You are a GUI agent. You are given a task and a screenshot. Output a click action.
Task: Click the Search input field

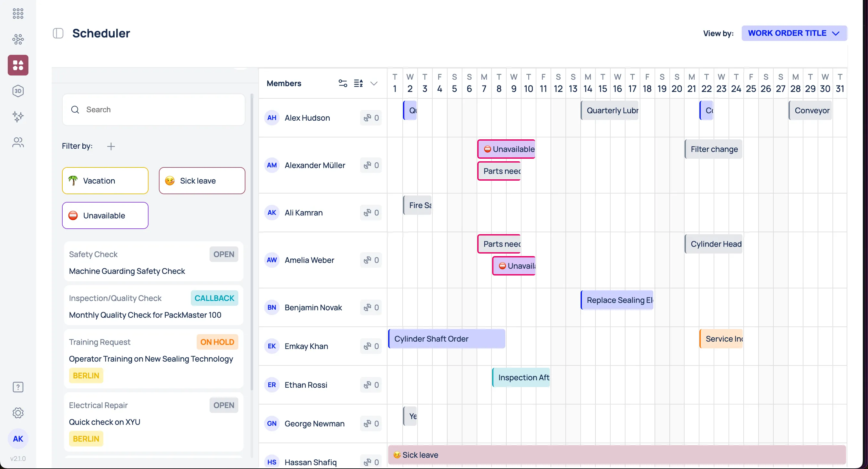(154, 110)
